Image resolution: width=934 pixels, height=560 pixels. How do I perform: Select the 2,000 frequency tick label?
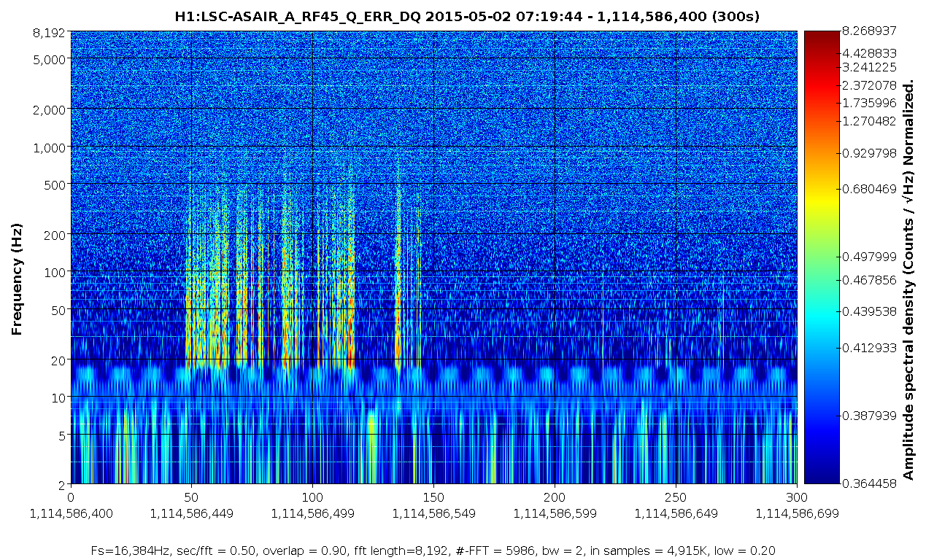click(50, 109)
